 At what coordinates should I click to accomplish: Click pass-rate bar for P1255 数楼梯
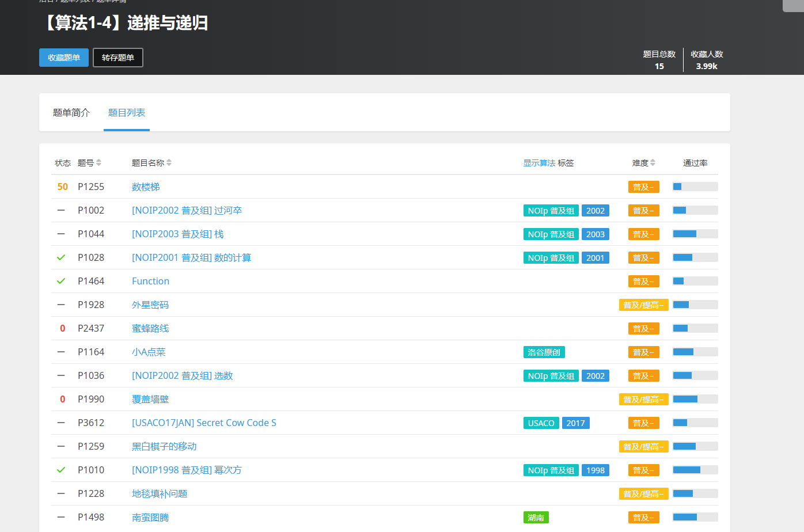[x=695, y=187]
